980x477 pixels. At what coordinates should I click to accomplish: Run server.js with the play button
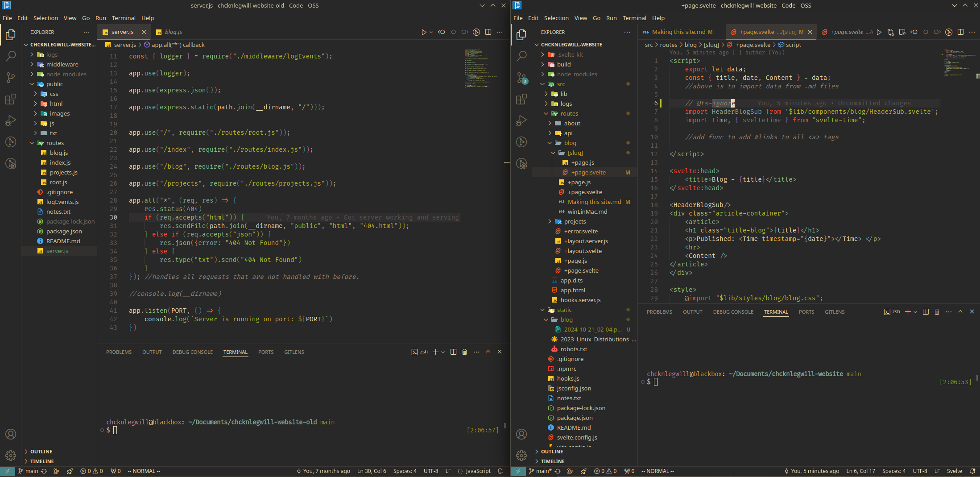[x=424, y=32]
